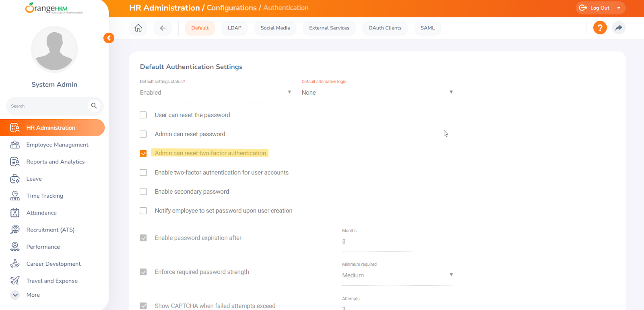Click the Log Out button
Viewport: 644px width, 310px height.
[594, 8]
